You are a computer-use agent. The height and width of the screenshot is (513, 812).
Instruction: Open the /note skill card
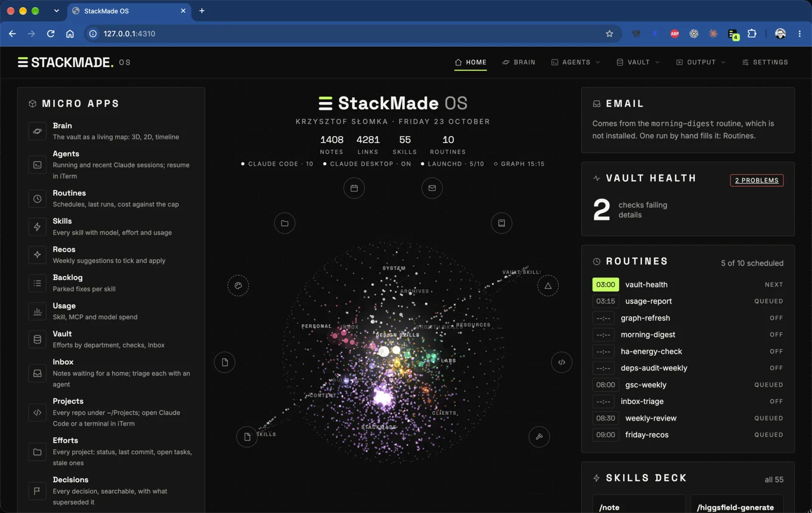[x=639, y=504]
